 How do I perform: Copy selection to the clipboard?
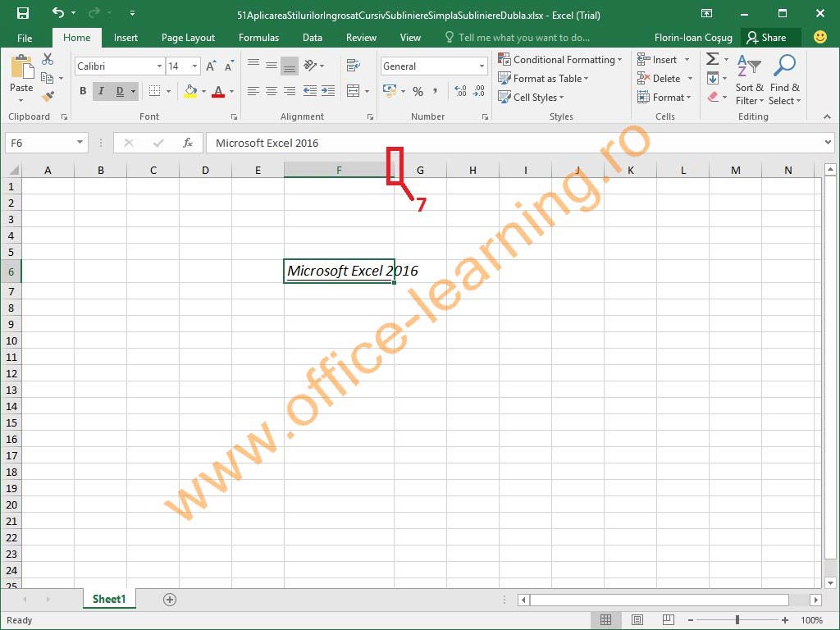(x=47, y=78)
